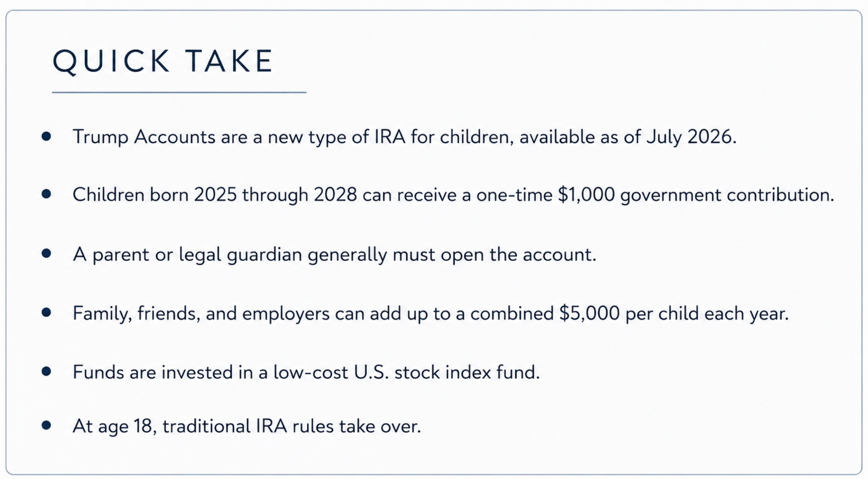Click the underline beneath QUICK TAKE
The width and height of the screenshot is (868, 479).
[x=179, y=92]
